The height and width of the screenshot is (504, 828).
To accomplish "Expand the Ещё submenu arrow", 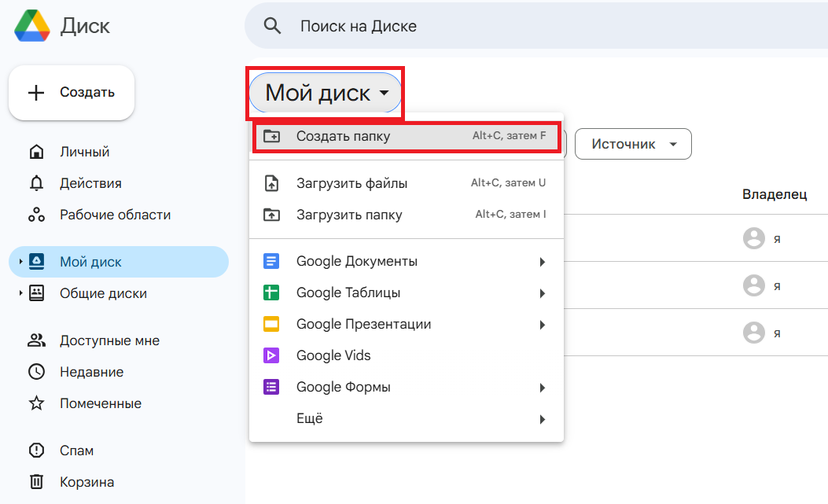I will point(543,419).
